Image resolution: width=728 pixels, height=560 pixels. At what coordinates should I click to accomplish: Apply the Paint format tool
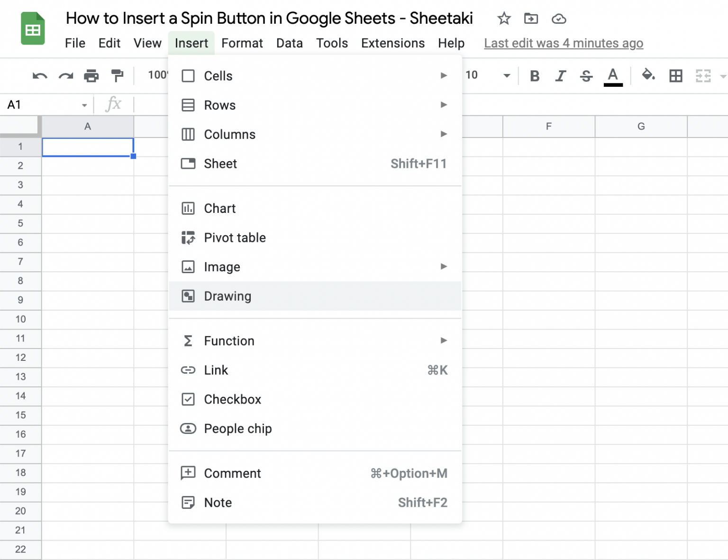[x=117, y=75]
